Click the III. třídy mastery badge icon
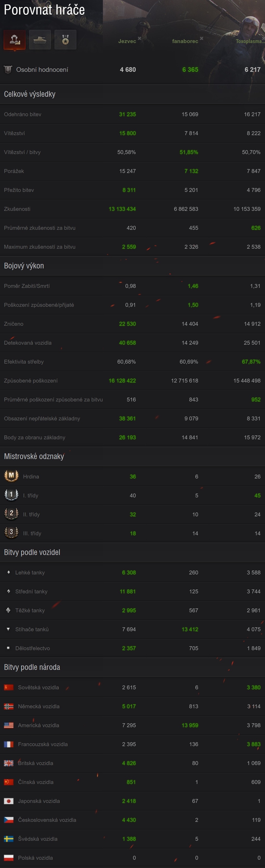This screenshot has height=868, width=265. click(x=11, y=532)
